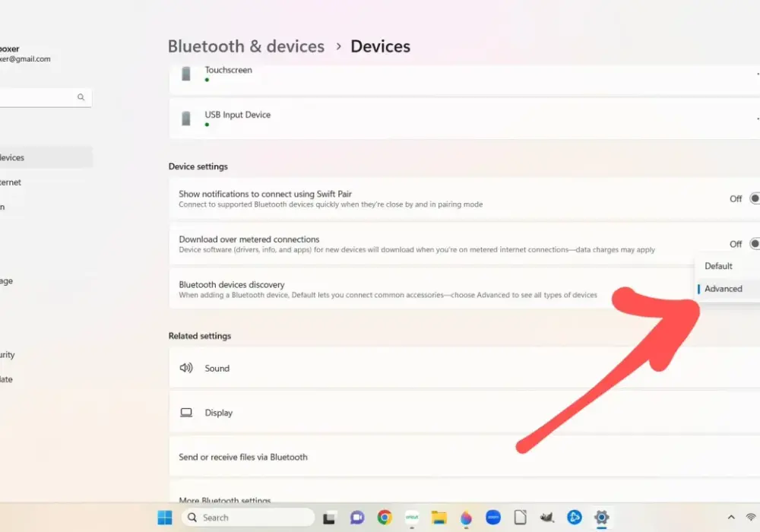760x532 pixels.
Task: Open the Windows Start menu
Action: pos(165,518)
